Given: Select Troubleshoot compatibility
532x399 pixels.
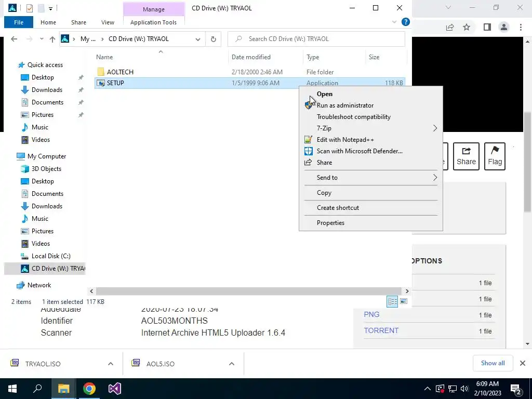Looking at the screenshot, I should click(353, 117).
